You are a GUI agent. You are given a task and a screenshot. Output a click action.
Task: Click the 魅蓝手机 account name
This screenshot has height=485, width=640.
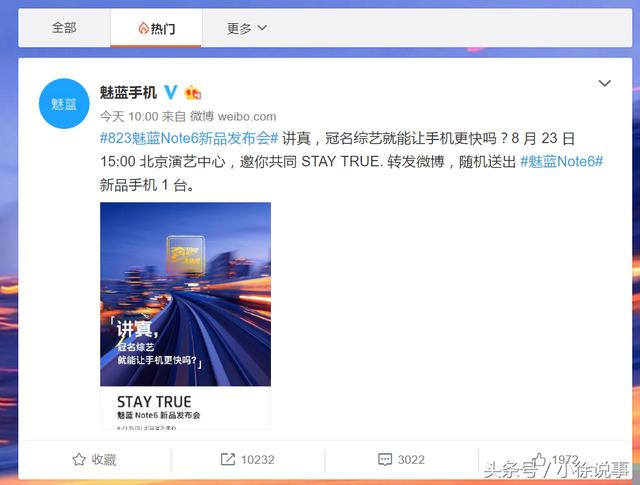point(128,93)
